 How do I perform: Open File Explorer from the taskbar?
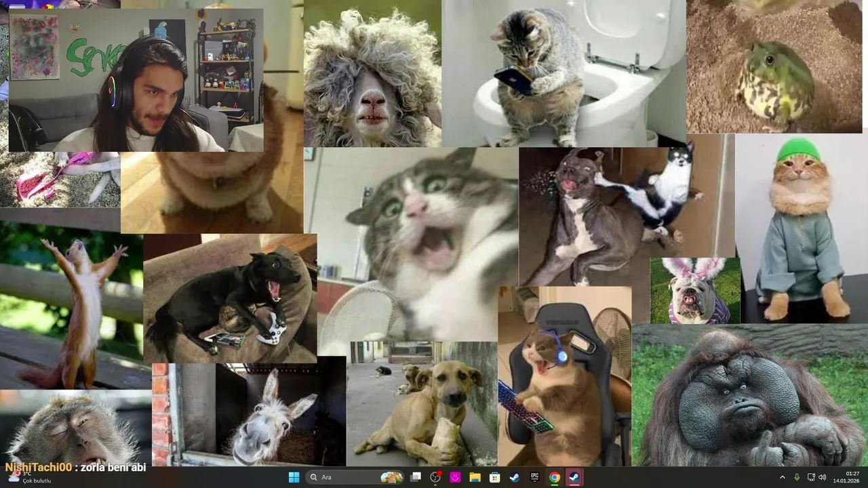coord(475,477)
